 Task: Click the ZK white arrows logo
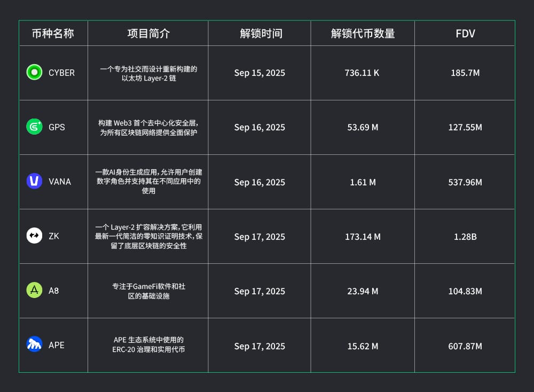[34, 236]
